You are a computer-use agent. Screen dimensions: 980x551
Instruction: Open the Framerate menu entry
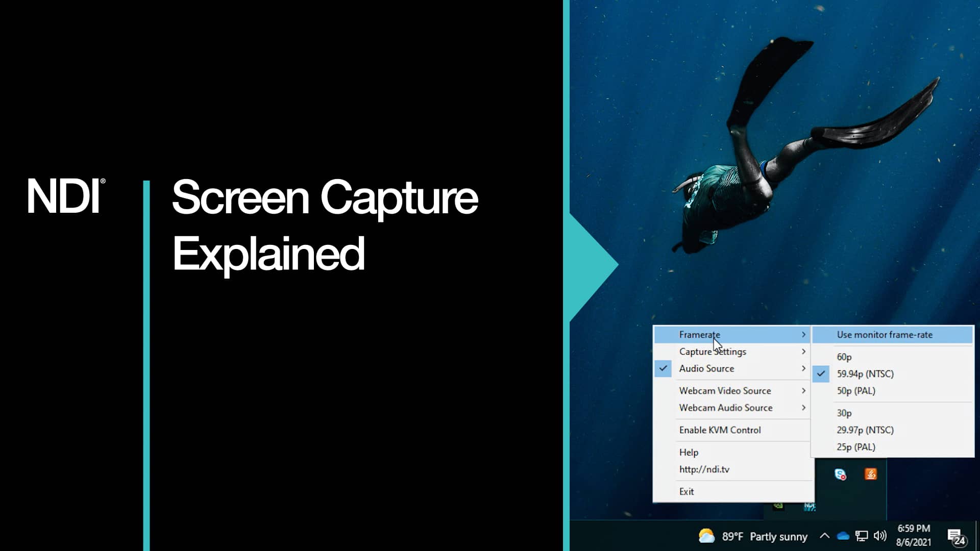pyautogui.click(x=700, y=335)
